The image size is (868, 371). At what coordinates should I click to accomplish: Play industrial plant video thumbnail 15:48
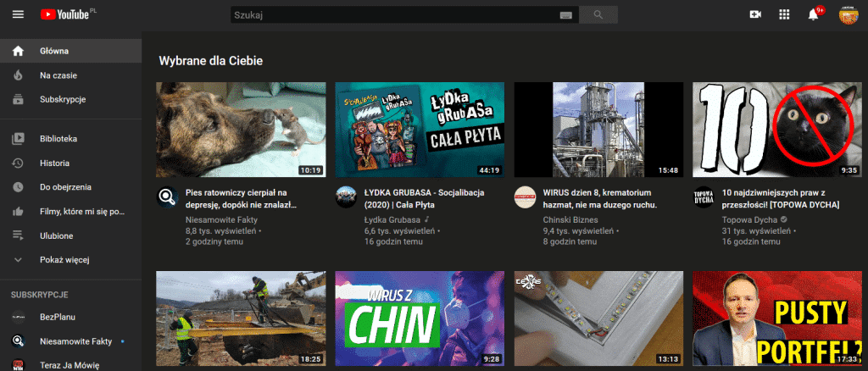pos(599,130)
